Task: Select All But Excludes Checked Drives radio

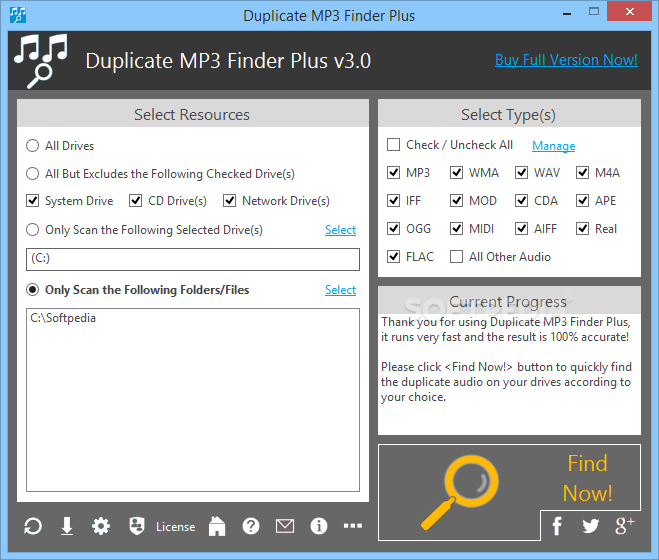Action: click(x=32, y=174)
